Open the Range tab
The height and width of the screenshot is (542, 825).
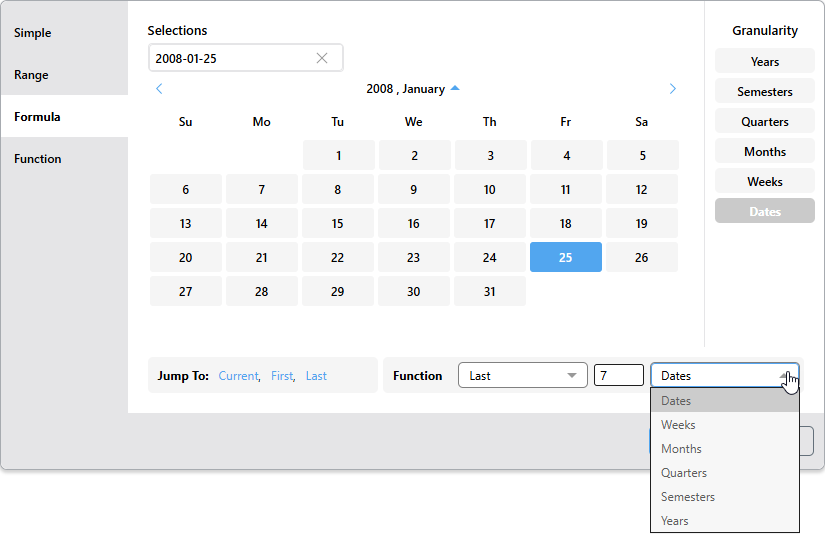pos(31,75)
